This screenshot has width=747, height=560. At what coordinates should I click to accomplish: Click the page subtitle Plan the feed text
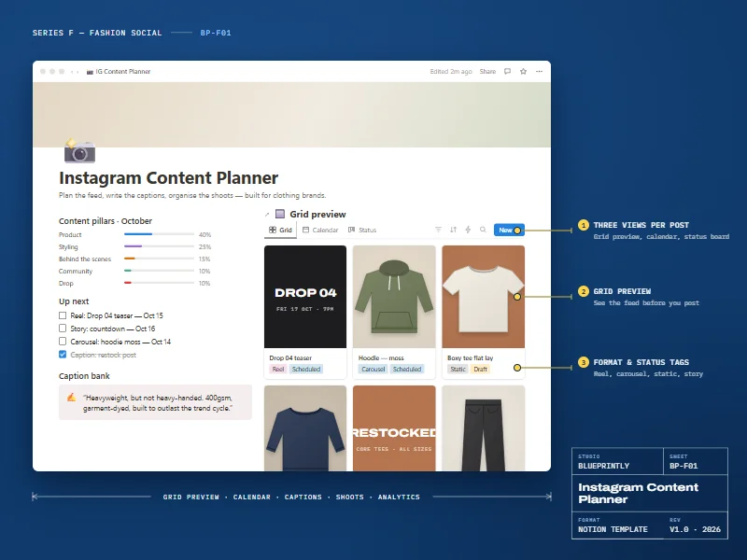192,195
